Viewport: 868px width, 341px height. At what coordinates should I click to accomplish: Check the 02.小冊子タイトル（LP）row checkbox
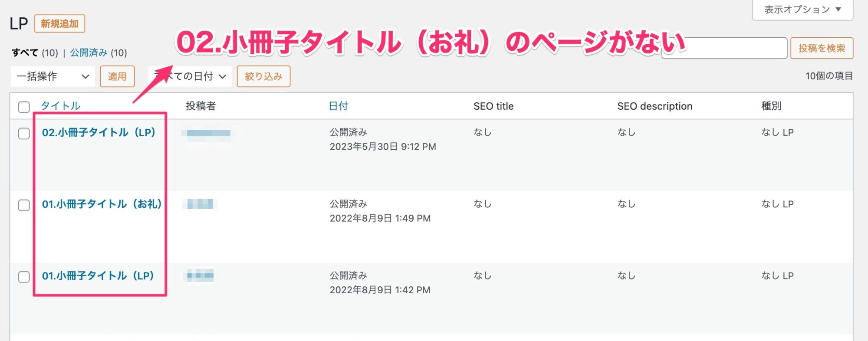pos(24,133)
